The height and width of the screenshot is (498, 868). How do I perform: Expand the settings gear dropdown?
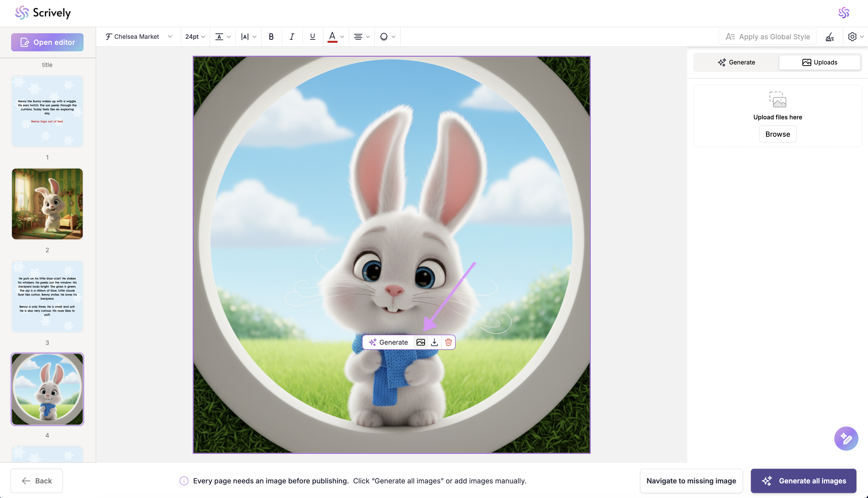[x=855, y=37]
